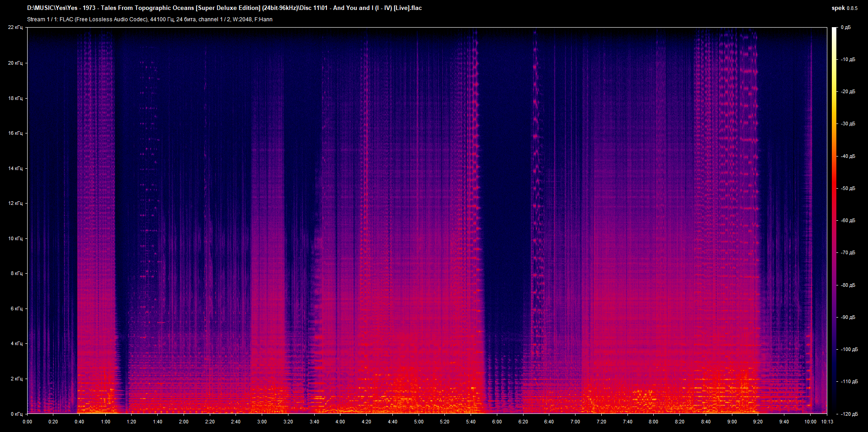The height and width of the screenshot is (432, 868).
Task: Click the '0:40' time axis label
Action: click(x=79, y=422)
